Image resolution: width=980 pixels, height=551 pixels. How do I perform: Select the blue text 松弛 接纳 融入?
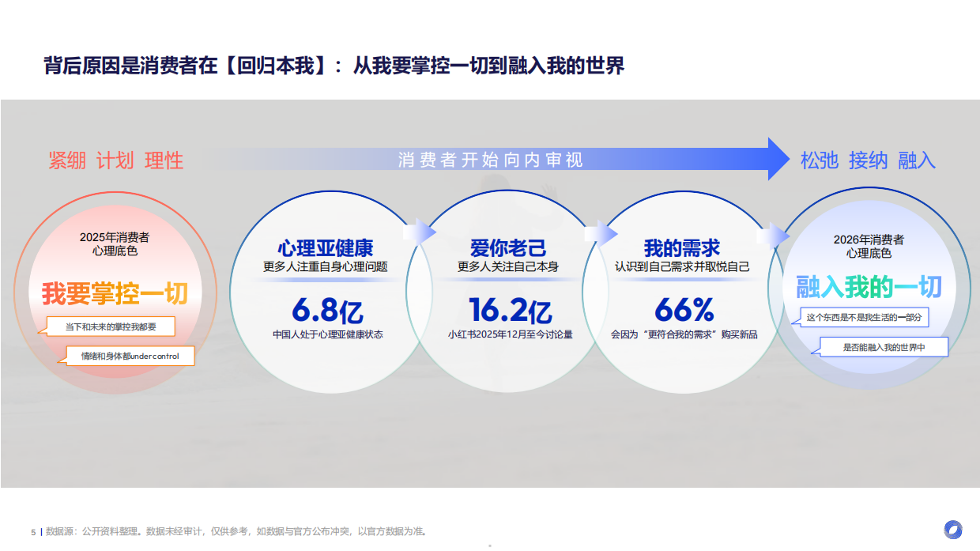868,160
